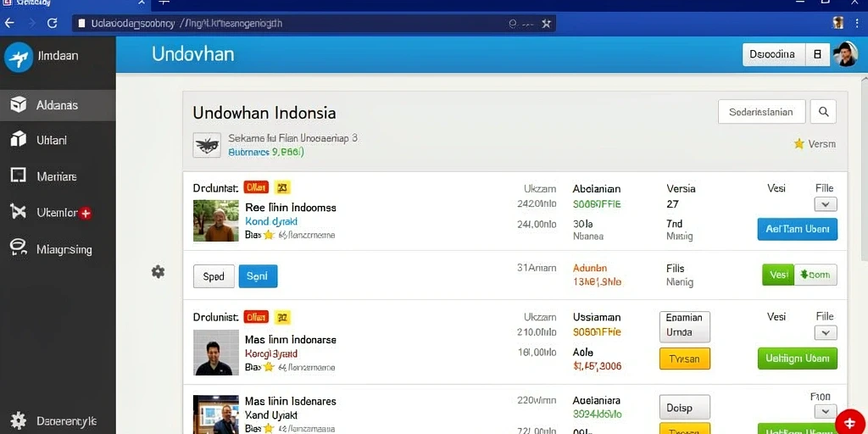Click the blue Seni button

[258, 276]
